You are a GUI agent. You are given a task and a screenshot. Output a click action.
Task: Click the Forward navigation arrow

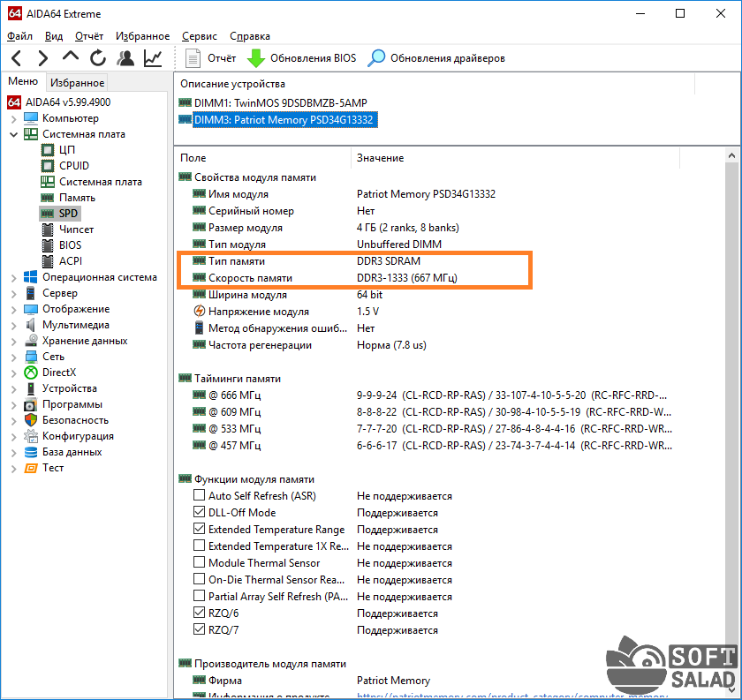tap(42, 58)
